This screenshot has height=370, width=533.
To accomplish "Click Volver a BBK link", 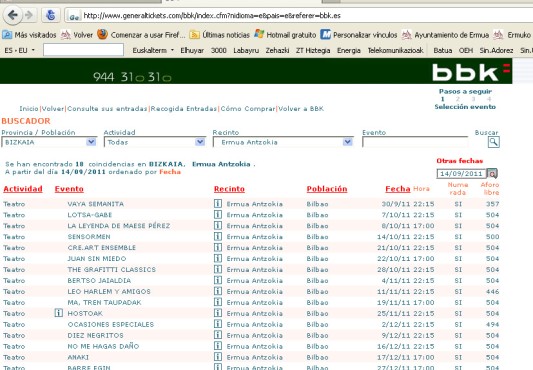I will tap(301, 109).
